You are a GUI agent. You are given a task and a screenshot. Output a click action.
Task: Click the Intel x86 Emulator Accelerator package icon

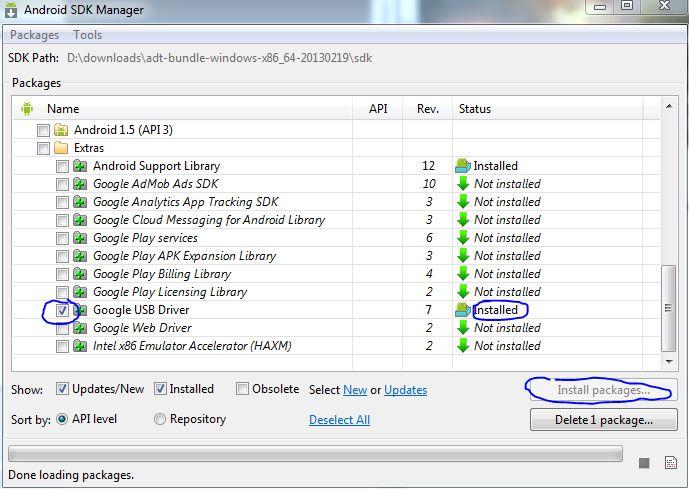pyautogui.click(x=80, y=346)
